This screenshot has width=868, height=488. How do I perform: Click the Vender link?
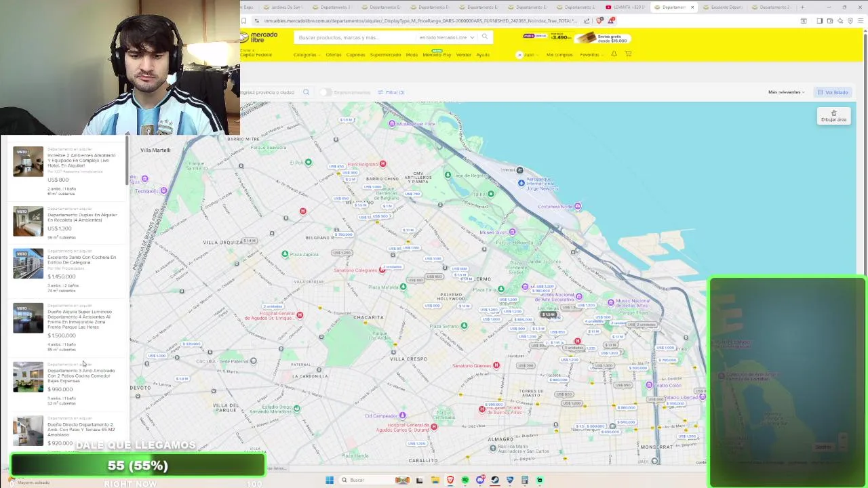click(463, 55)
